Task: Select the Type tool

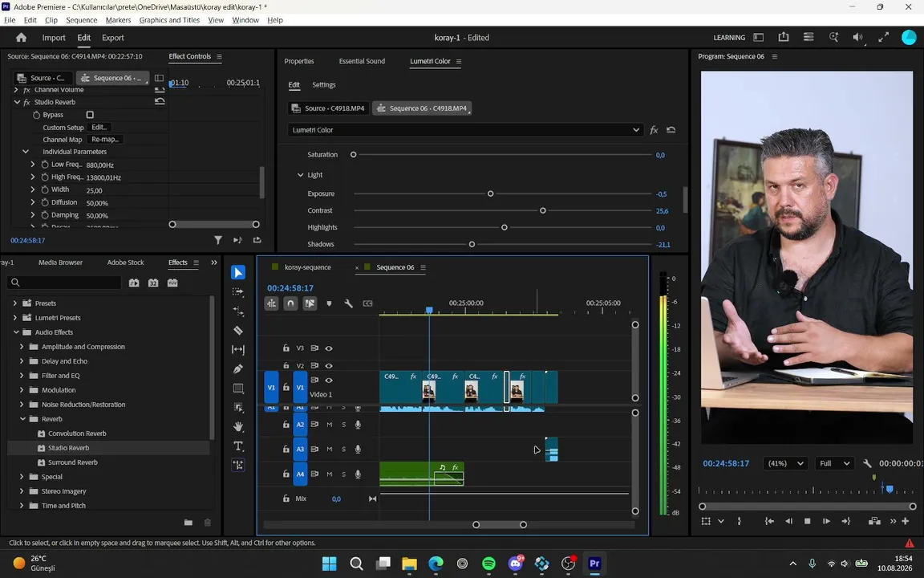Action: point(238,446)
